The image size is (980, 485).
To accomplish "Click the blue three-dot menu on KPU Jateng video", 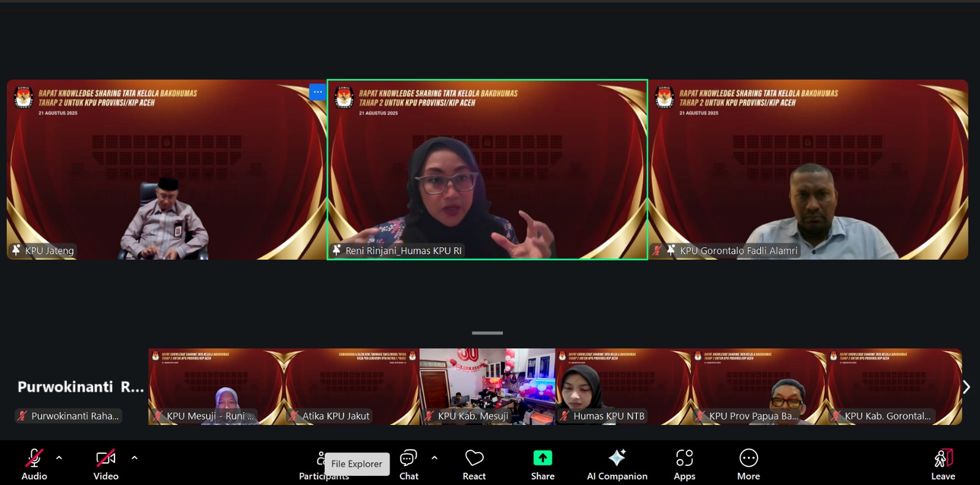I will (x=317, y=92).
